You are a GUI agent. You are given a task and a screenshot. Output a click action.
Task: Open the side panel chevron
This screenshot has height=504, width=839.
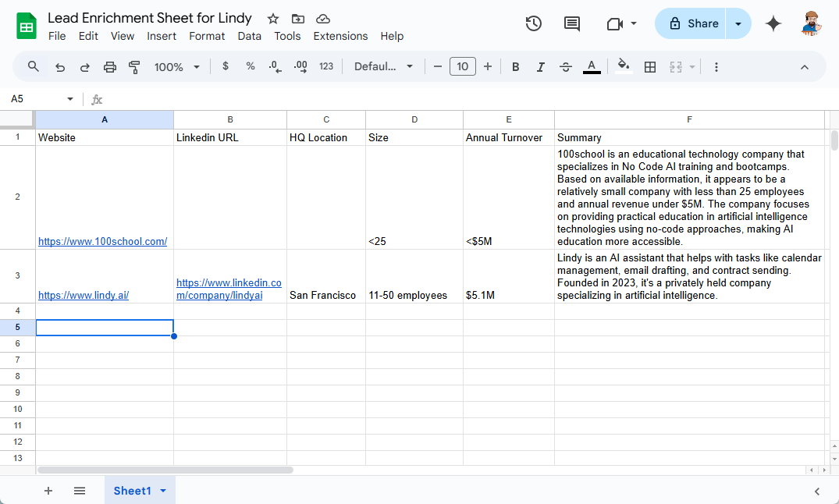pos(816,492)
